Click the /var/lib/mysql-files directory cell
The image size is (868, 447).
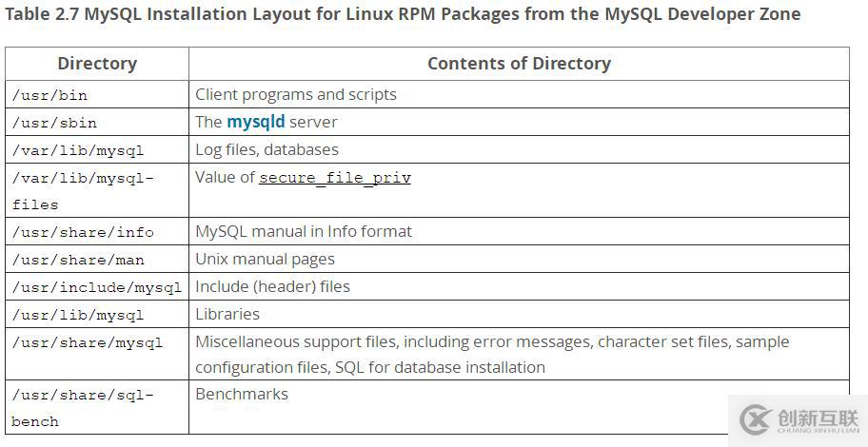[82, 191]
